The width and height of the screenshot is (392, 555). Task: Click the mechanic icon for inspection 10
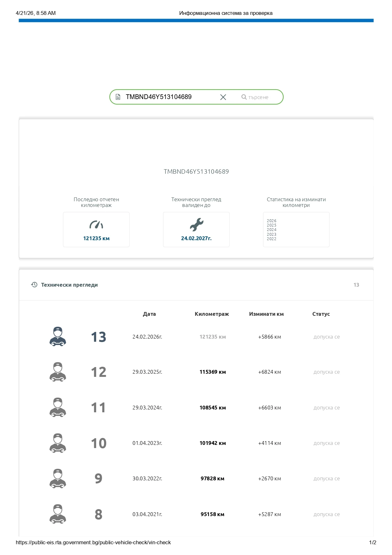click(x=58, y=443)
